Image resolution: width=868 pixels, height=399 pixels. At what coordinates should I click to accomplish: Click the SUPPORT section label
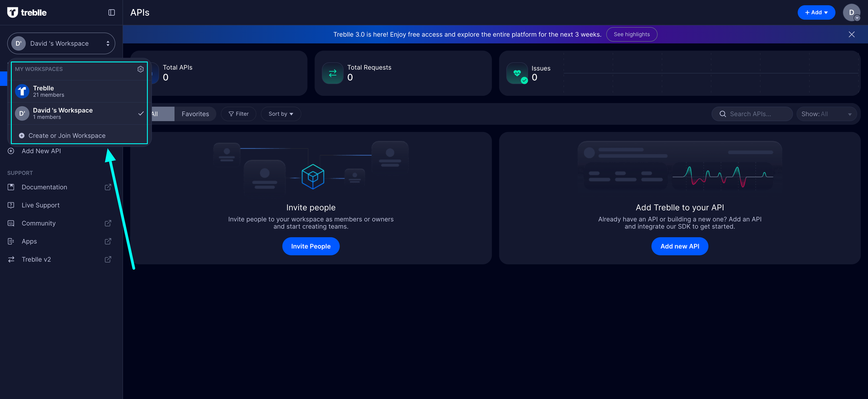20,173
